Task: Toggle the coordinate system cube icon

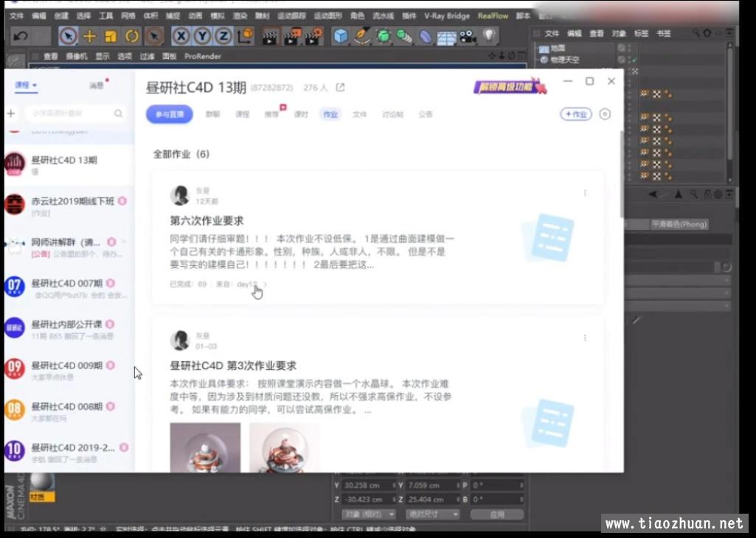Action: point(246,36)
